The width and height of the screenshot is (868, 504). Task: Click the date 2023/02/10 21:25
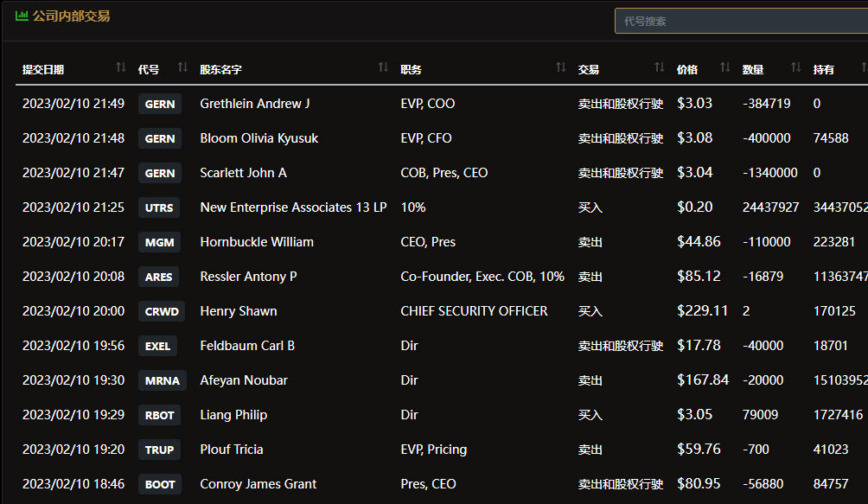73,207
